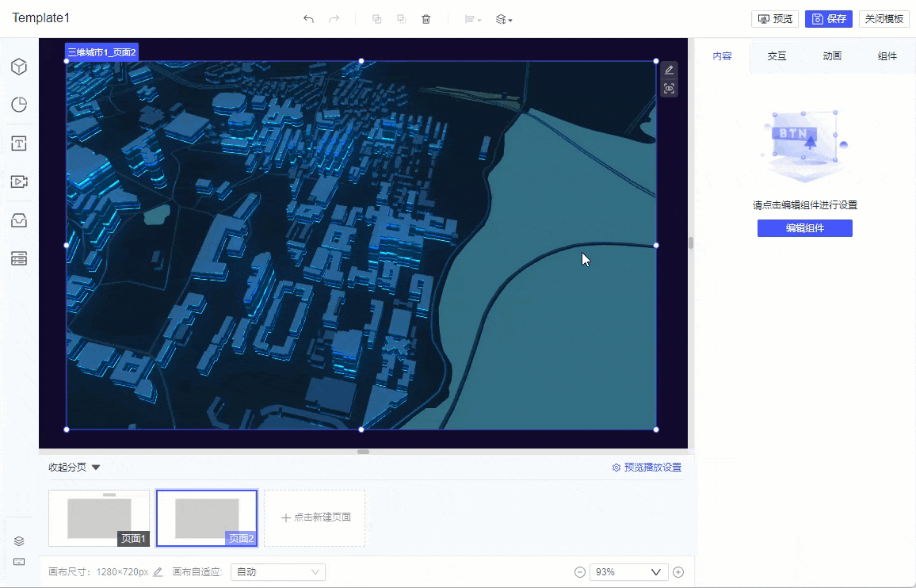Switch to the 内容 tab
This screenshot has height=588, width=916.
point(722,56)
